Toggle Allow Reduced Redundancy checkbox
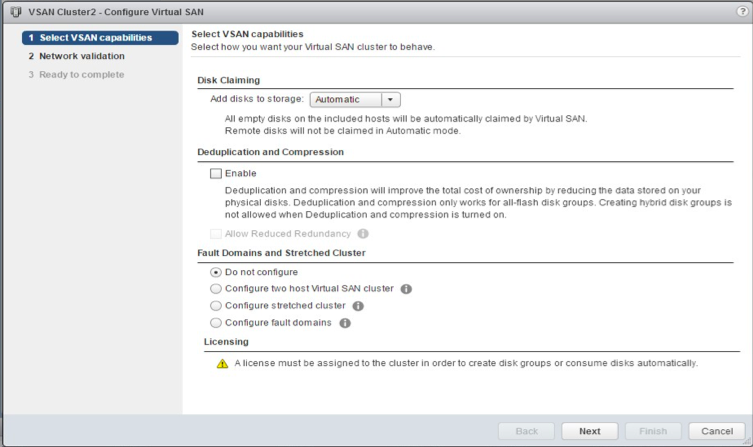 click(x=216, y=234)
